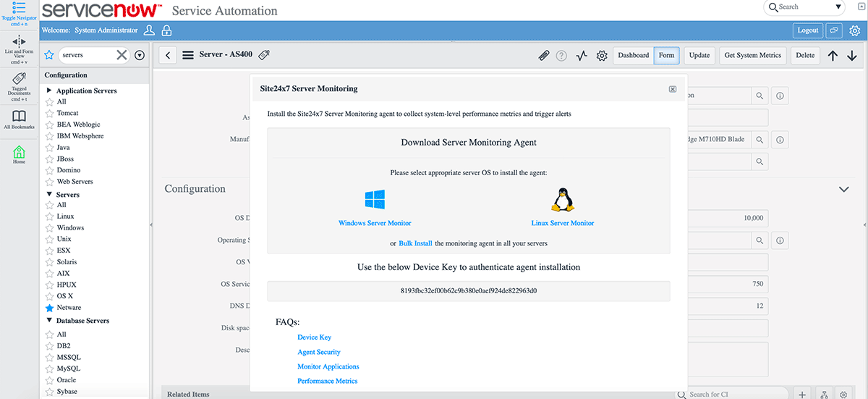Open IBM Websphere in navigator
The image size is (868, 399).
[80, 136]
